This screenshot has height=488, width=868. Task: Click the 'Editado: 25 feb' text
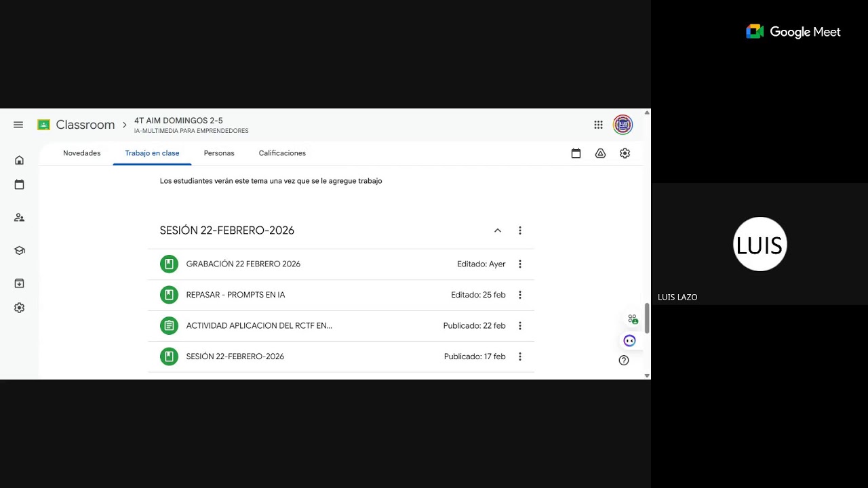(479, 295)
